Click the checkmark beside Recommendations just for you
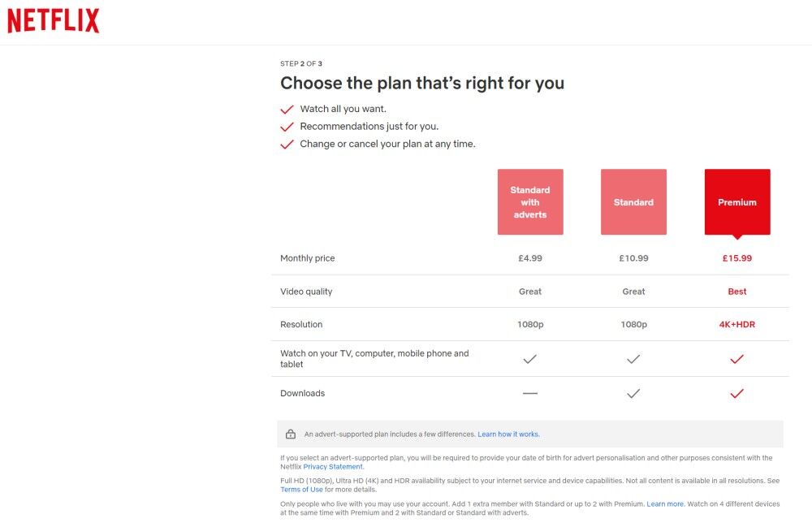Image resolution: width=812 pixels, height=523 pixels. (x=287, y=128)
